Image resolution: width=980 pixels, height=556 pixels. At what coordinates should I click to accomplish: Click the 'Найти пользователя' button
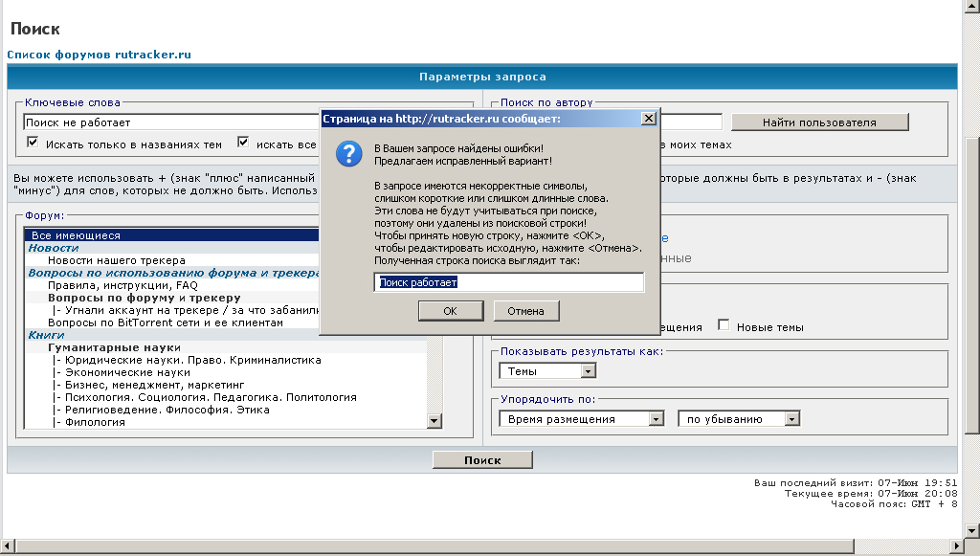[x=819, y=122]
